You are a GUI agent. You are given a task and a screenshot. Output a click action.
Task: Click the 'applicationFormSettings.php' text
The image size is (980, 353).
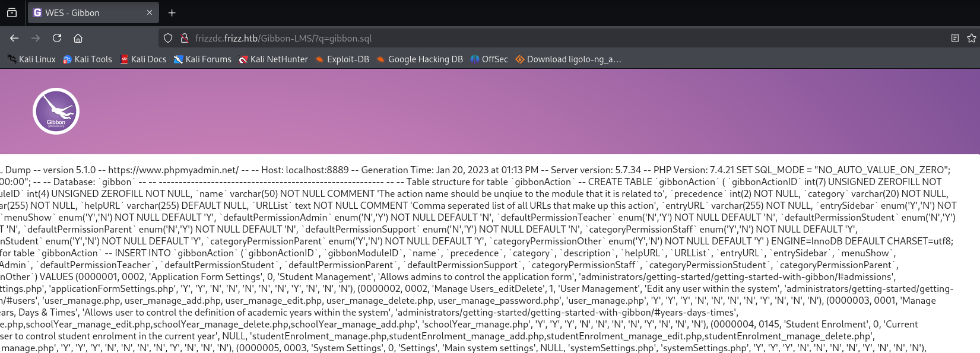click(x=112, y=288)
